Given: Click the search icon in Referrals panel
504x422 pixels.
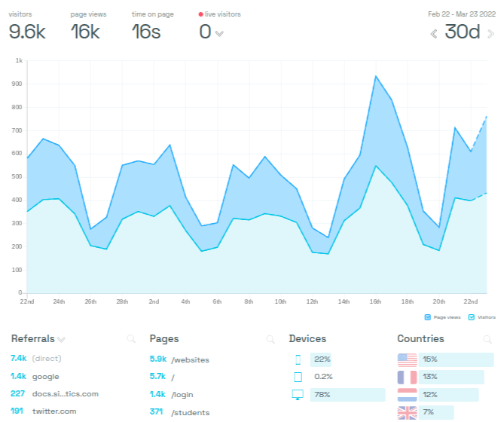Looking at the screenshot, I should point(132,340).
